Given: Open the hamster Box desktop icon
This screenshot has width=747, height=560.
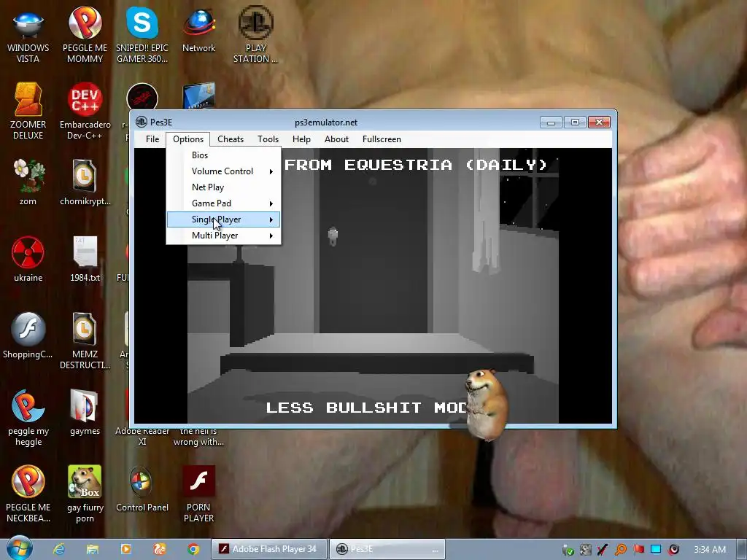Looking at the screenshot, I should pos(85,495).
